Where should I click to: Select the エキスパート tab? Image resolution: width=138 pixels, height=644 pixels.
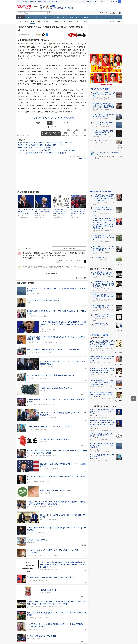coord(48,17)
